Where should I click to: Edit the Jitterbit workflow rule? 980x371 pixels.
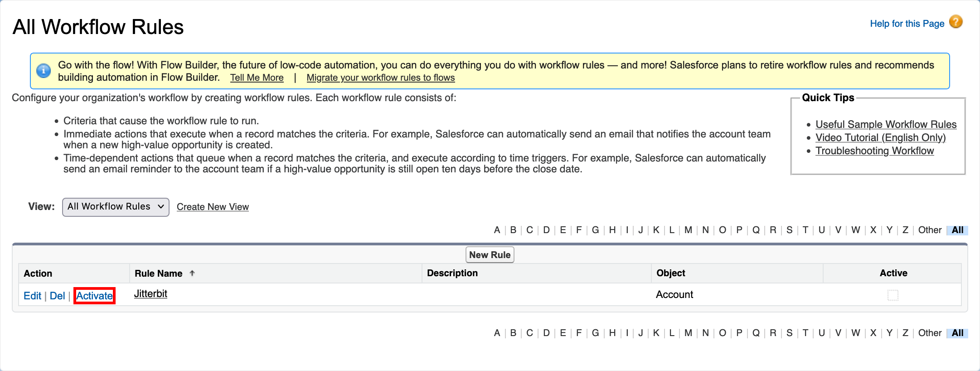[x=32, y=296]
